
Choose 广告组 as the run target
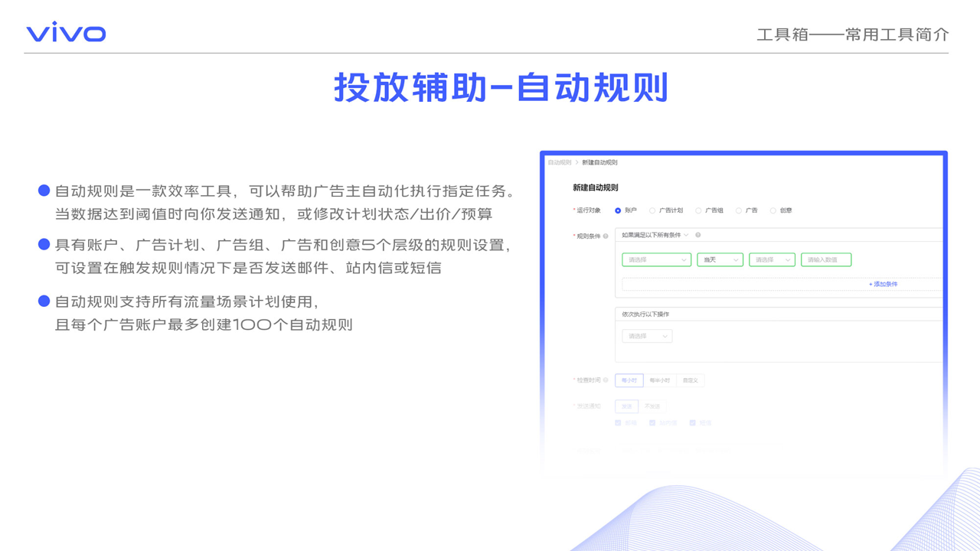(x=698, y=210)
